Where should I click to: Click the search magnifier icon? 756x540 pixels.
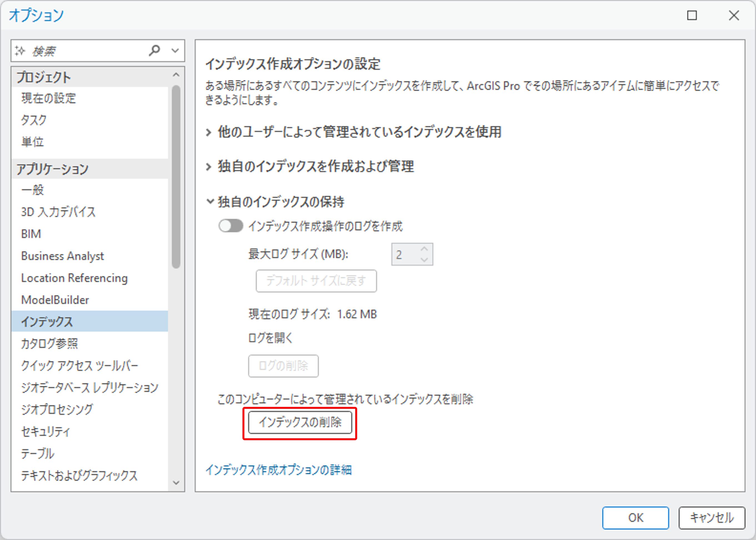154,51
